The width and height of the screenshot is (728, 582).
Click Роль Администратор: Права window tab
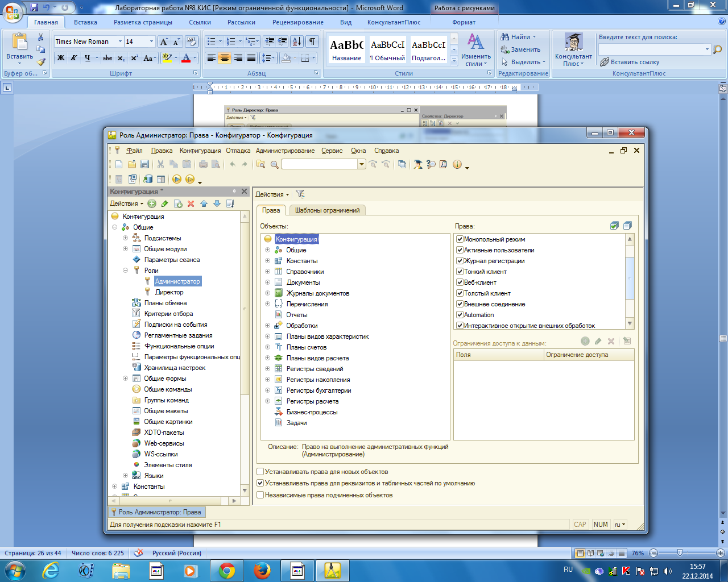coord(156,512)
